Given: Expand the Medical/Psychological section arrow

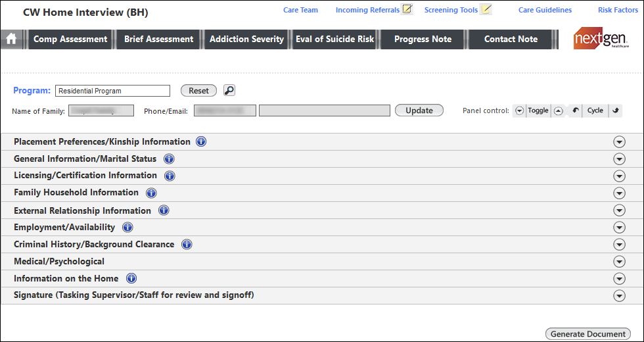Looking at the screenshot, I should [x=618, y=261].
